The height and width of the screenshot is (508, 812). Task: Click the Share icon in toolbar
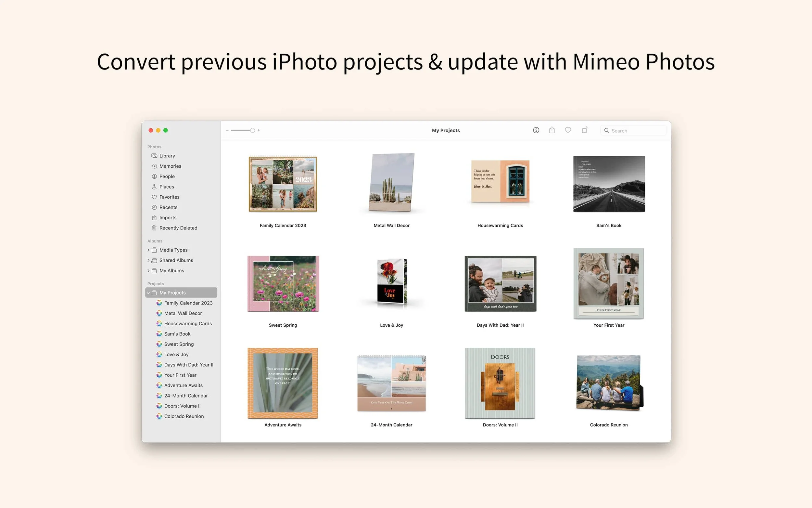click(552, 130)
